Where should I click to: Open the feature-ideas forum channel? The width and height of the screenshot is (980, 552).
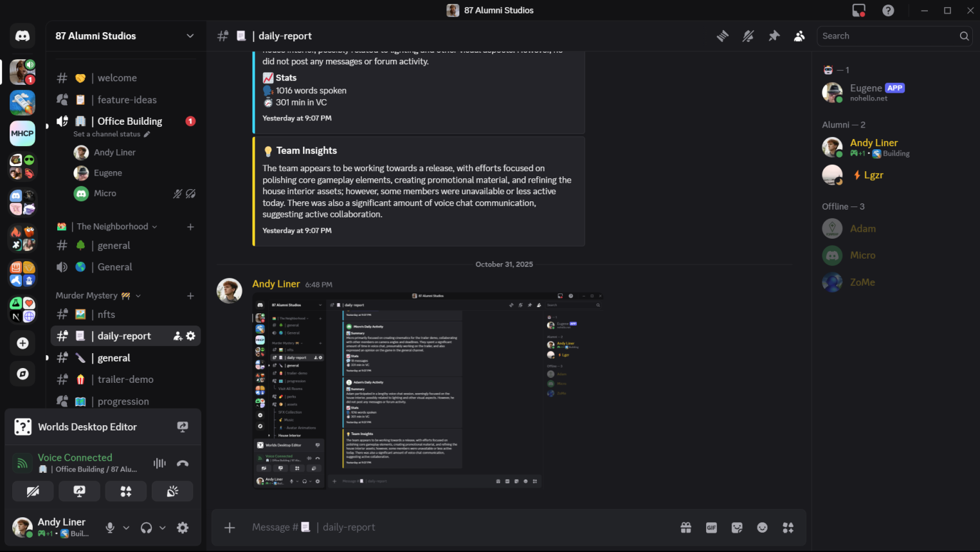(x=125, y=100)
